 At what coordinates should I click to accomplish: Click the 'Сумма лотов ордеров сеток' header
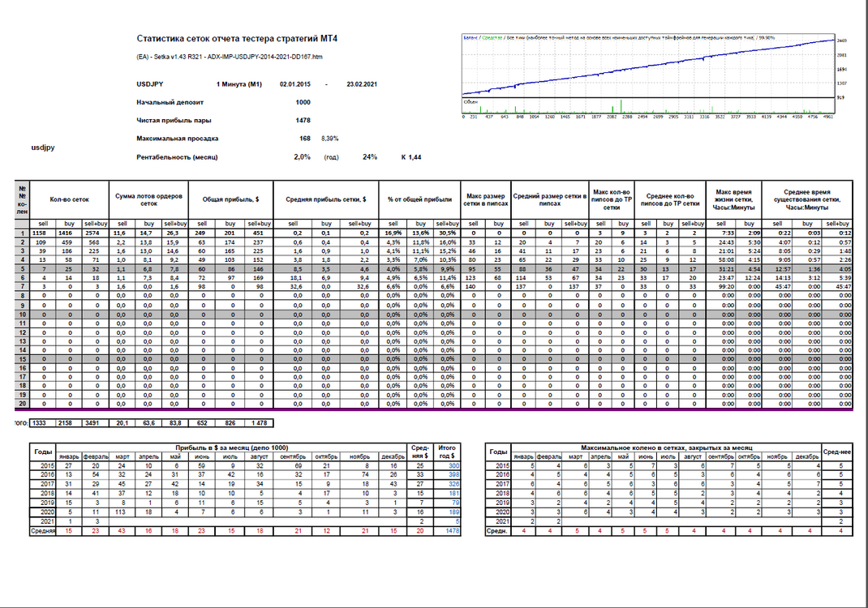[x=148, y=199]
